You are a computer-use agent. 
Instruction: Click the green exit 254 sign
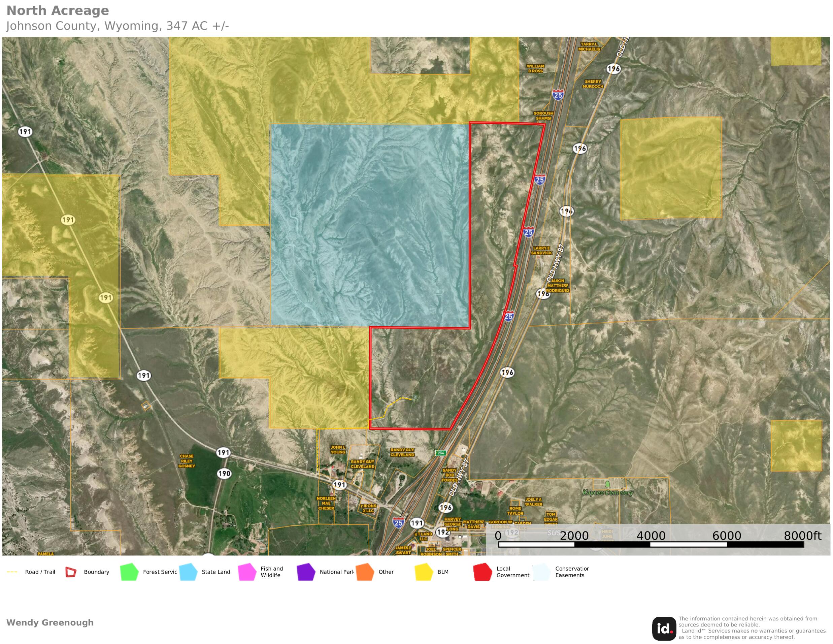[x=440, y=453]
